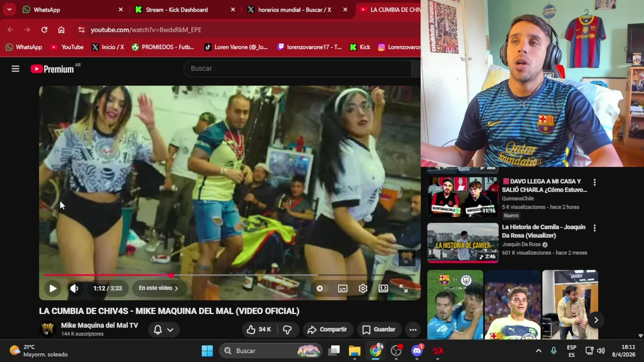Open DAVO LLEGA A MI CASA video thumbnail
Image resolution: width=644 pixels, height=362 pixels.
coord(463,197)
